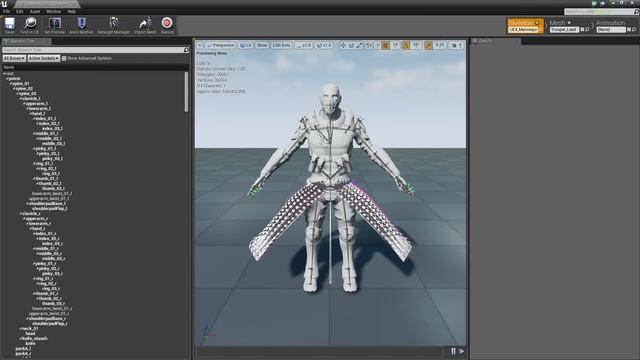Viewport: 640px width, 360px height.
Task: Select the Skeleton Tree tab
Action: point(26,41)
